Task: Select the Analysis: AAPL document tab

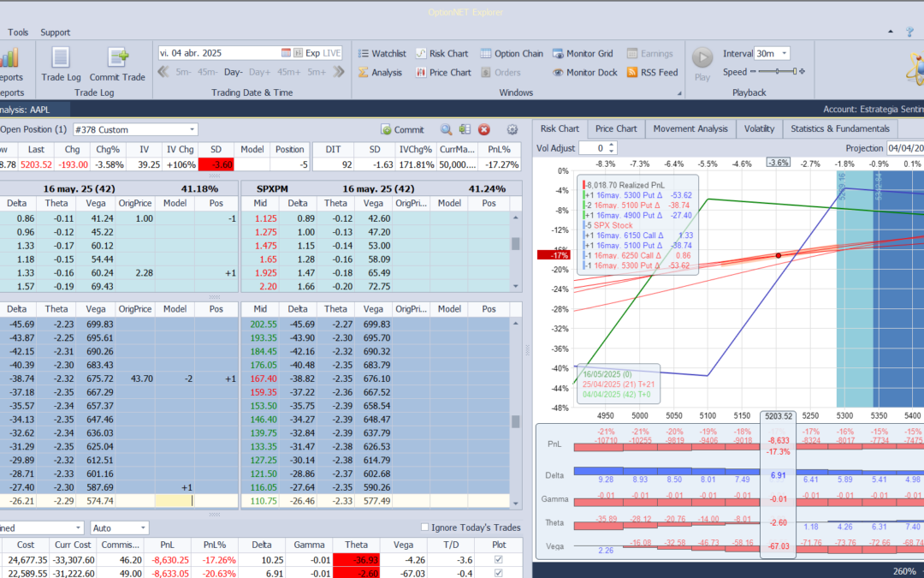Action: 34,110
